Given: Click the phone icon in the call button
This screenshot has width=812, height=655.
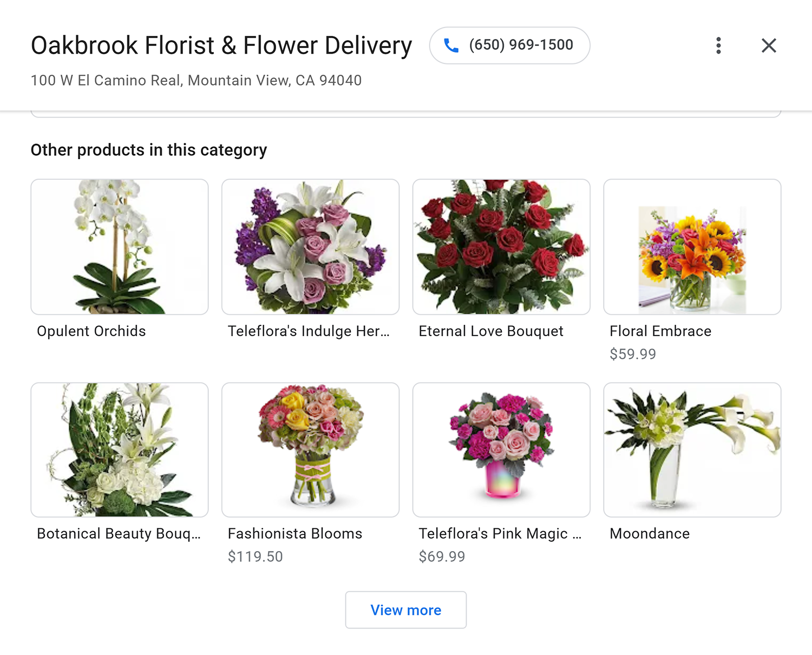Looking at the screenshot, I should [x=451, y=45].
